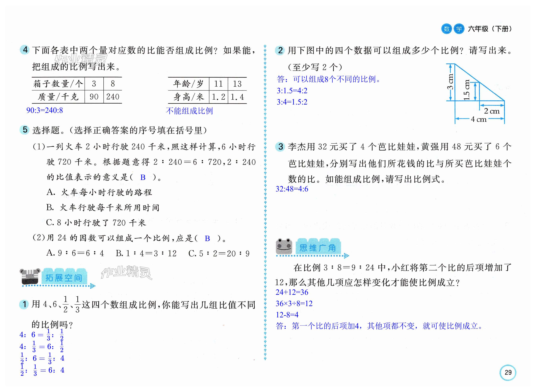Screen dimensions: 536x392
Task: Click the table cell with 90
Action: tap(94, 97)
